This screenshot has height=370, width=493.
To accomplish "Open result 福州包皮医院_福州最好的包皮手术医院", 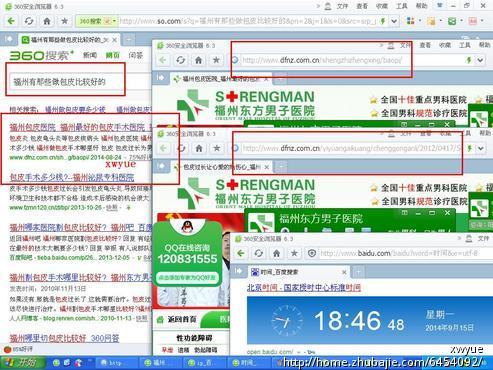I will tap(80, 127).
